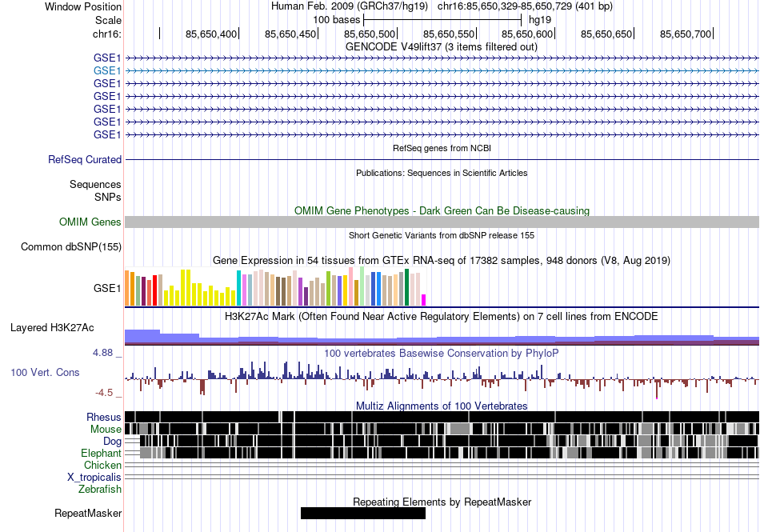Select the Common dbSNP(155) track label
This screenshot has width=760, height=532.
[x=71, y=246]
